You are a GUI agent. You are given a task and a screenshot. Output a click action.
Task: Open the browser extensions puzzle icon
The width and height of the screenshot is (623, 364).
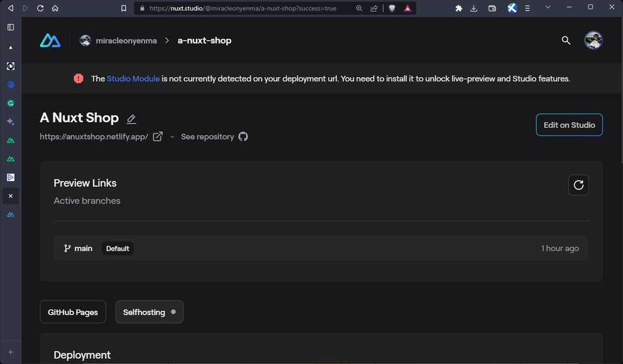(x=459, y=8)
